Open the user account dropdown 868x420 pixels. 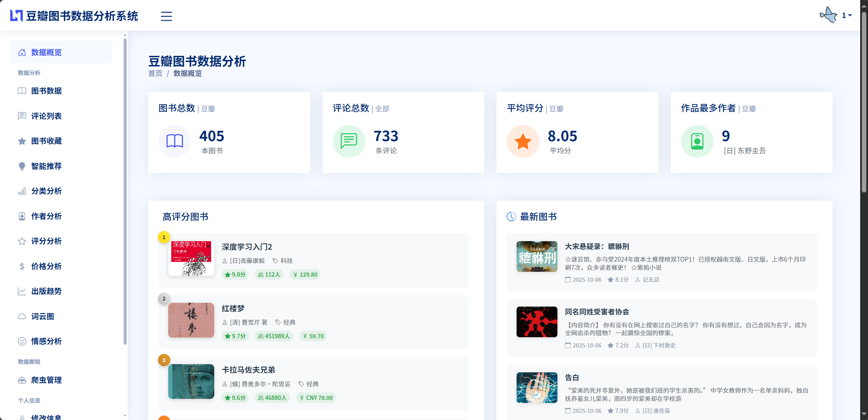(x=846, y=15)
